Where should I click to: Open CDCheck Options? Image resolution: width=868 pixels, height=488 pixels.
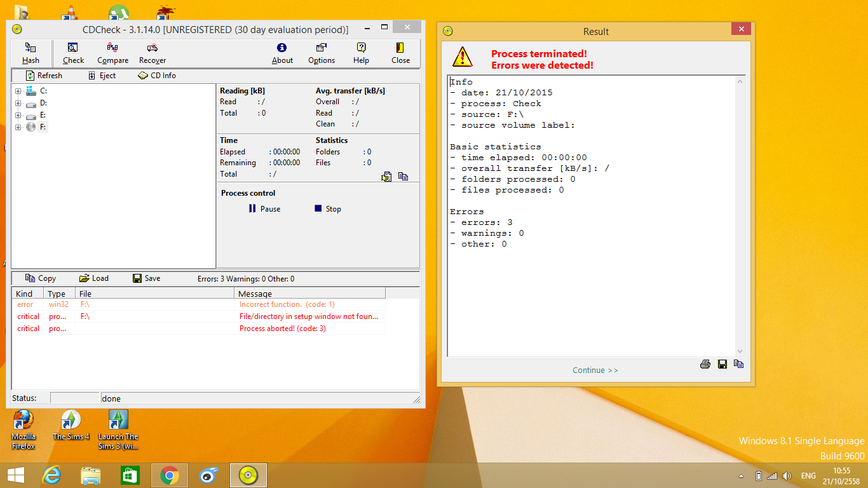click(322, 48)
